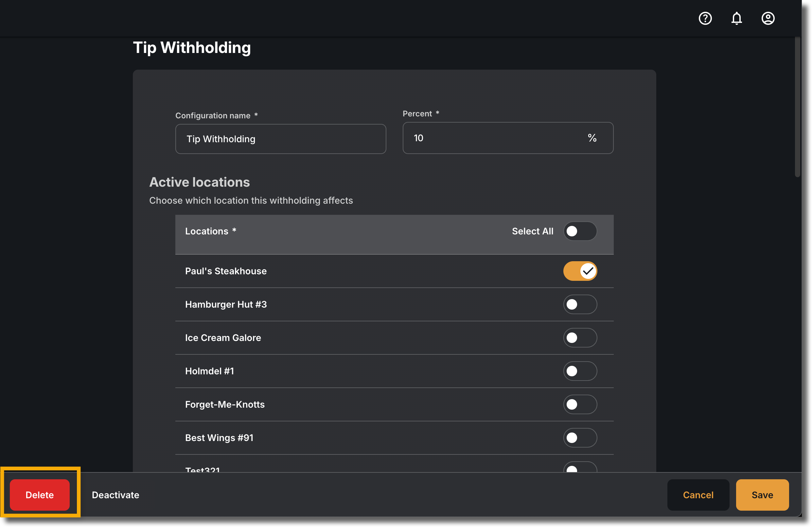Image resolution: width=812 pixels, height=527 pixels.
Task: Enable Best Wings #91 toggle
Action: [x=580, y=438]
